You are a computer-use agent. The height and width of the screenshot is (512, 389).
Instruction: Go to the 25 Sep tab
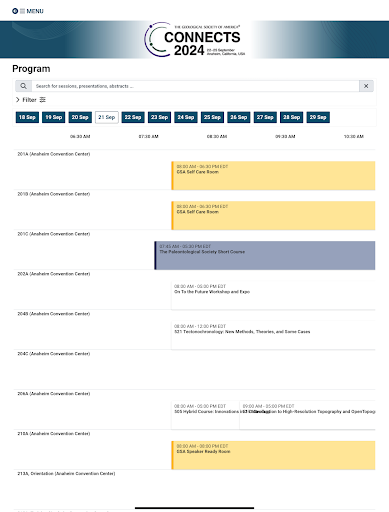coord(212,117)
